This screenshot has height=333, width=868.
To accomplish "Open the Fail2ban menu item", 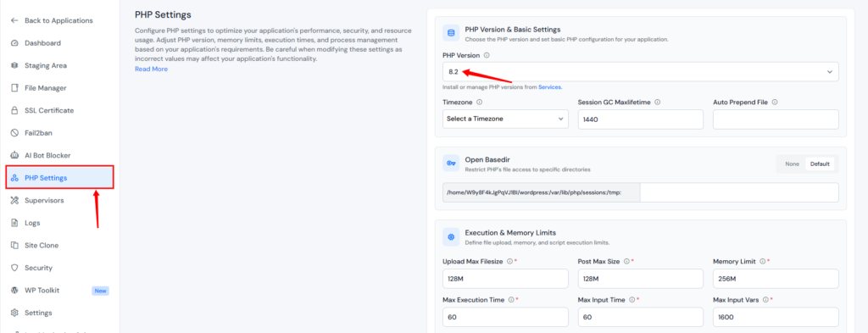I will click(38, 133).
